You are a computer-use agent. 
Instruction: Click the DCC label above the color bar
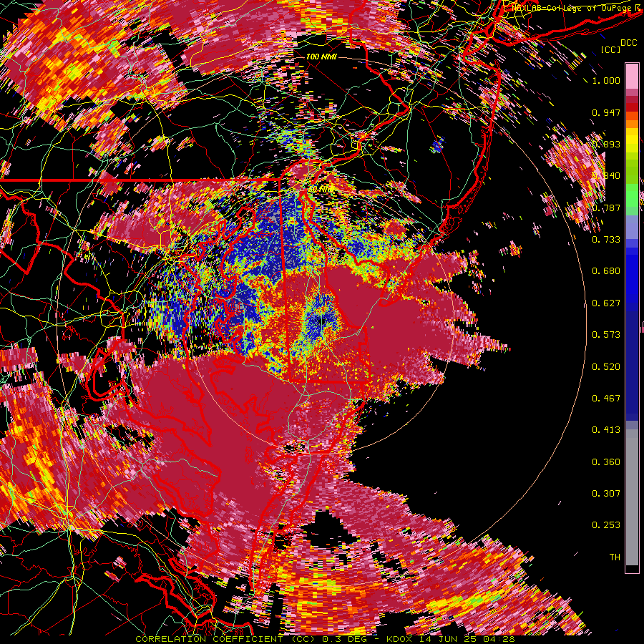(x=628, y=43)
